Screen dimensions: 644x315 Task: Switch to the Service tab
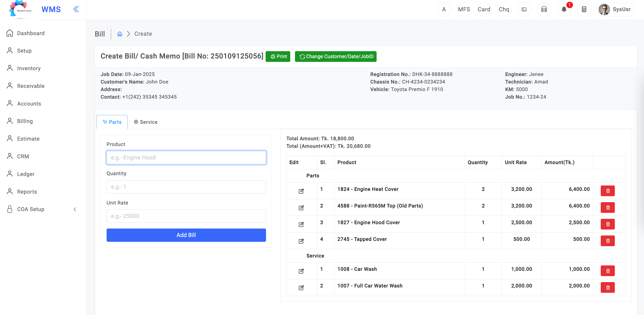pos(146,122)
